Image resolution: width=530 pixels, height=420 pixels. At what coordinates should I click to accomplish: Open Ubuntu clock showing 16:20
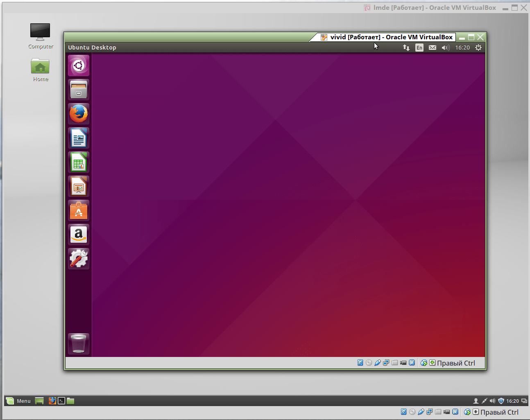(x=462, y=47)
